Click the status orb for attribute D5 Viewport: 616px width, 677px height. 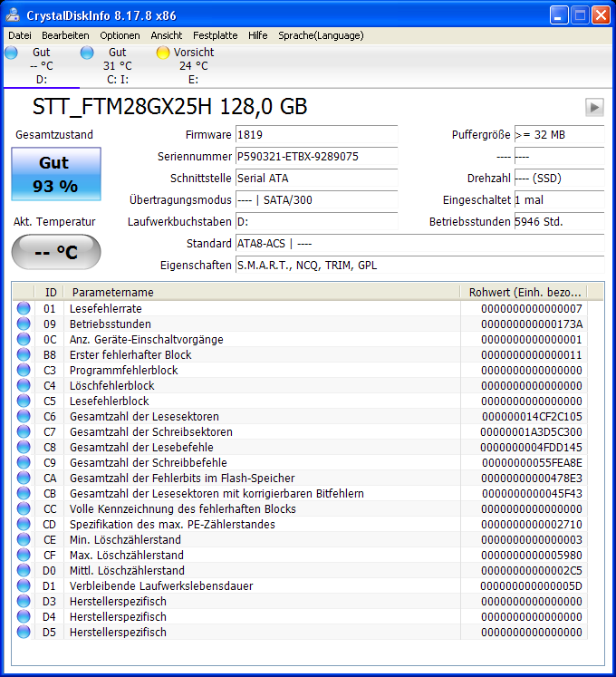(x=24, y=632)
